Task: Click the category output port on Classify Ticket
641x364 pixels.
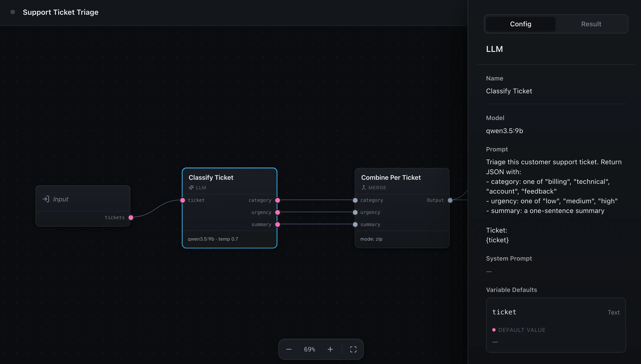Action: click(278, 200)
